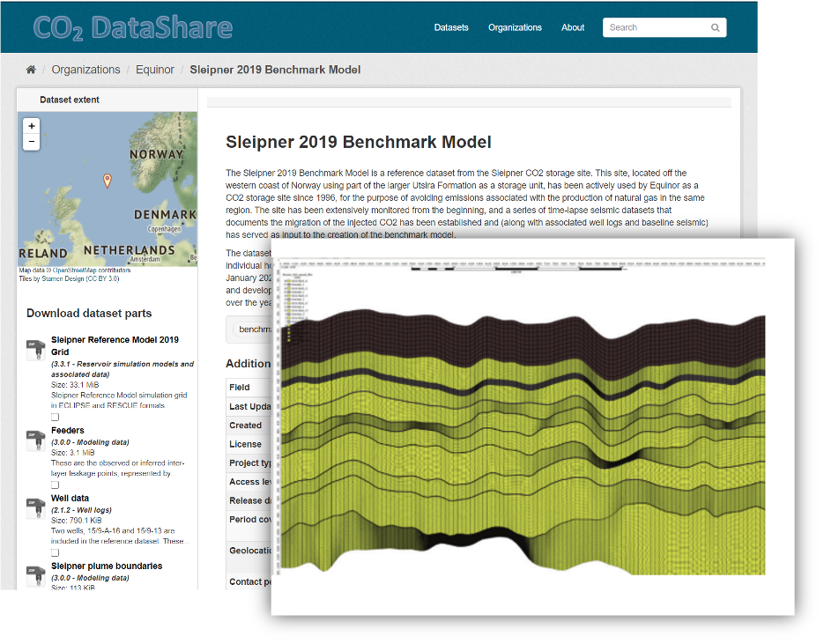
Task: Click the Sleipner Reference Model Grid zip icon
Action: tap(35, 349)
